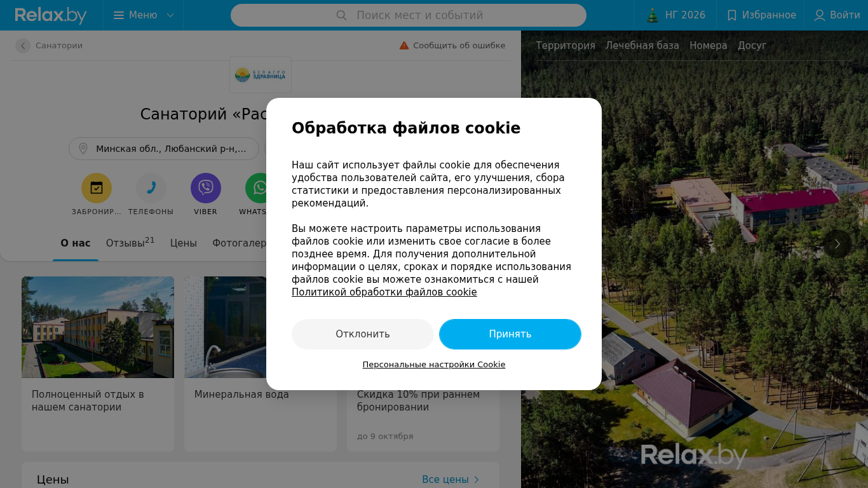
Task: Contact the sanatorium via Viber icon
Action: 206,188
